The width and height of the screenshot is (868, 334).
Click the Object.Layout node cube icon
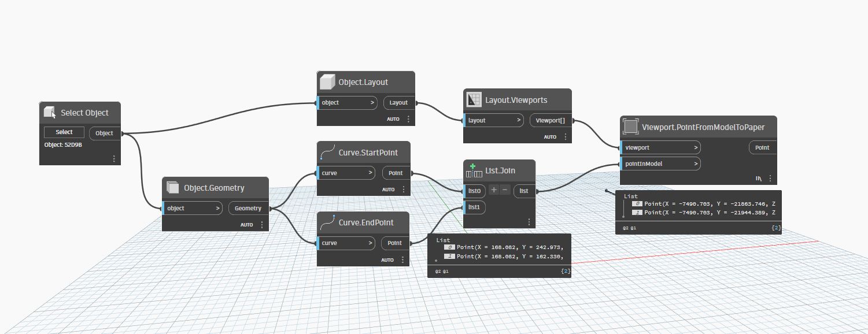click(328, 82)
